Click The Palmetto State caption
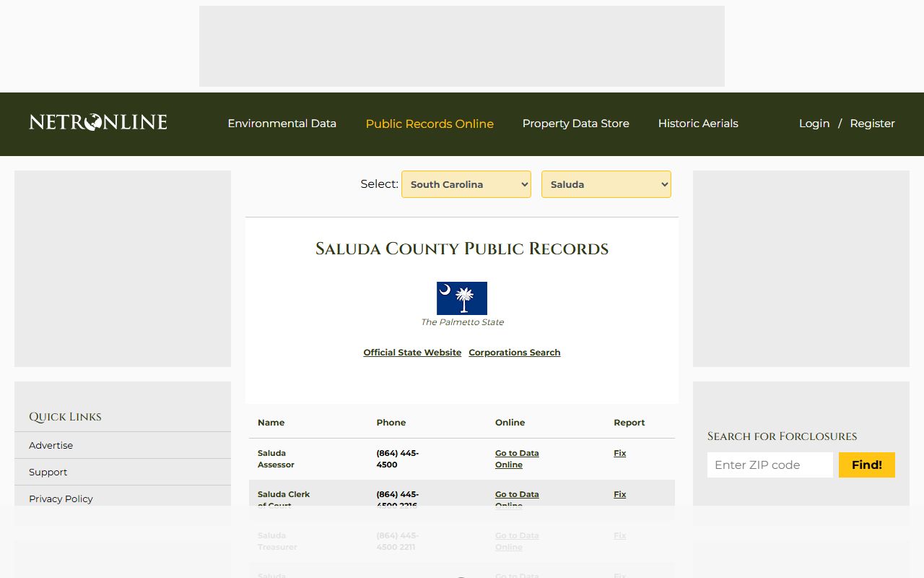 [x=462, y=322]
